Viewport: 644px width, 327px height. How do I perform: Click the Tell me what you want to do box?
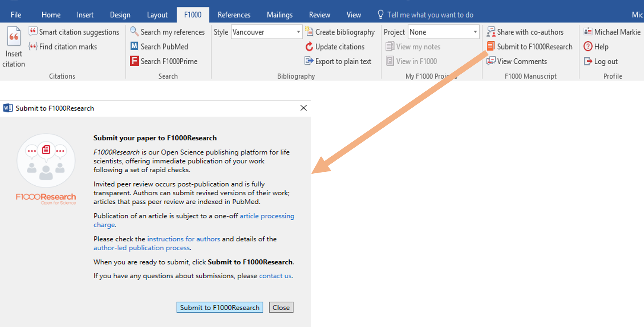coord(430,15)
